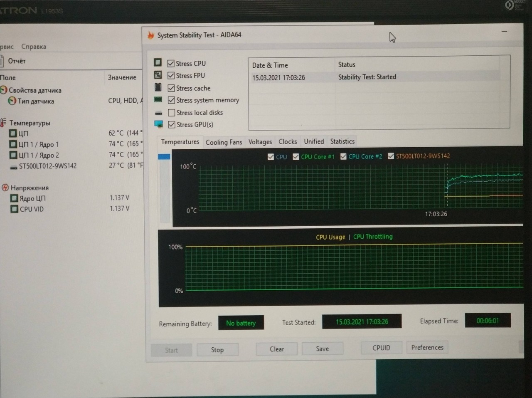The height and width of the screenshot is (398, 532).
Task: Click the voltage icon next to Напряжения
Action: point(5,188)
